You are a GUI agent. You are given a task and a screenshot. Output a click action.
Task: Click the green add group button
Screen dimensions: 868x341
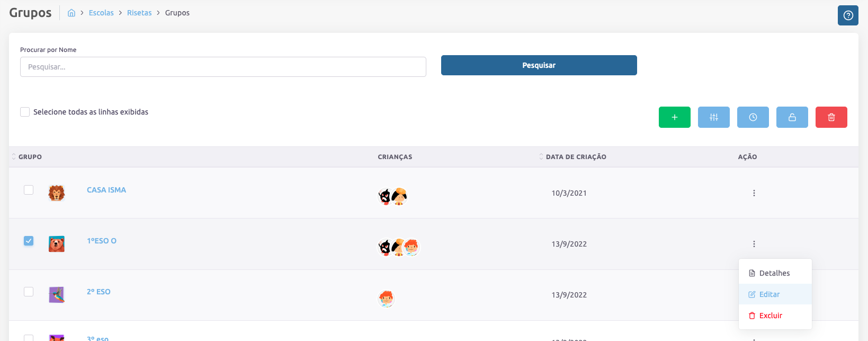coord(674,117)
